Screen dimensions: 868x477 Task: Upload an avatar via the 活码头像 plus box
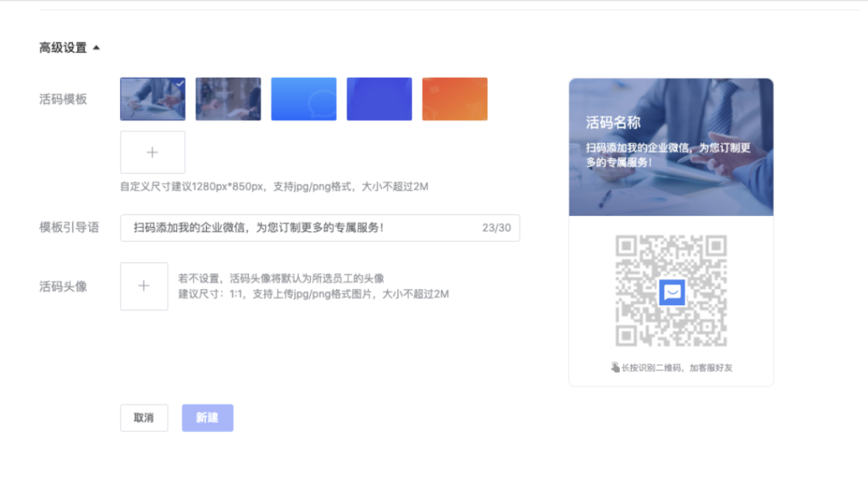tap(144, 286)
